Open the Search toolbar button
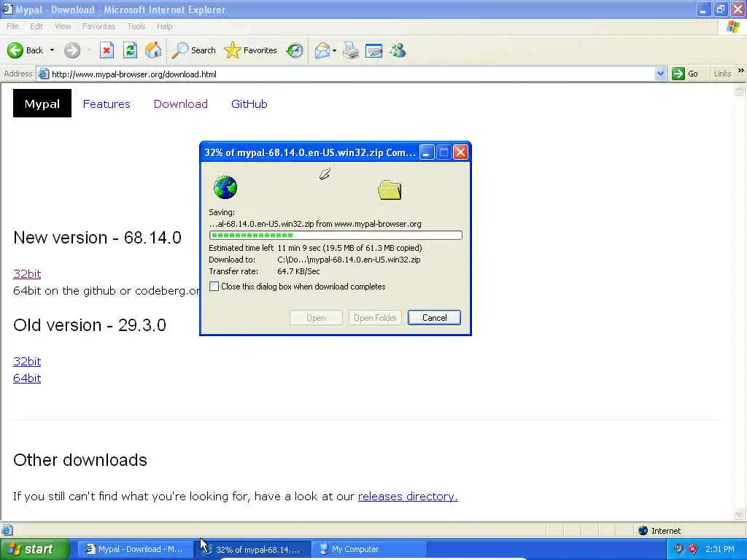Screen dimensions: 747x560 193,50
